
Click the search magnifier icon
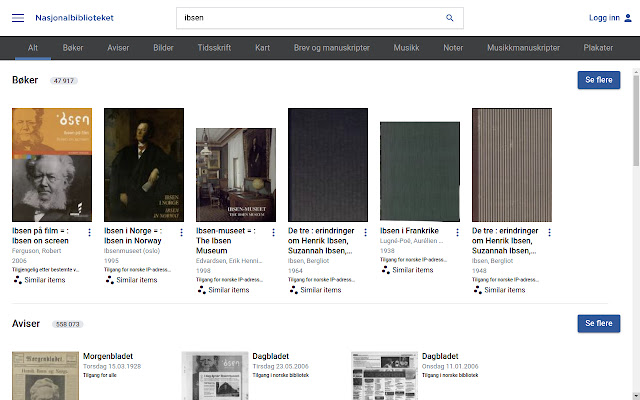(450, 18)
